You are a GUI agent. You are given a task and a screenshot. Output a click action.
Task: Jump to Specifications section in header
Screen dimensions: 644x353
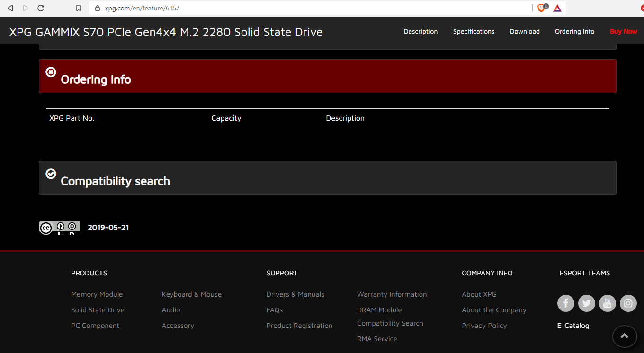point(474,32)
